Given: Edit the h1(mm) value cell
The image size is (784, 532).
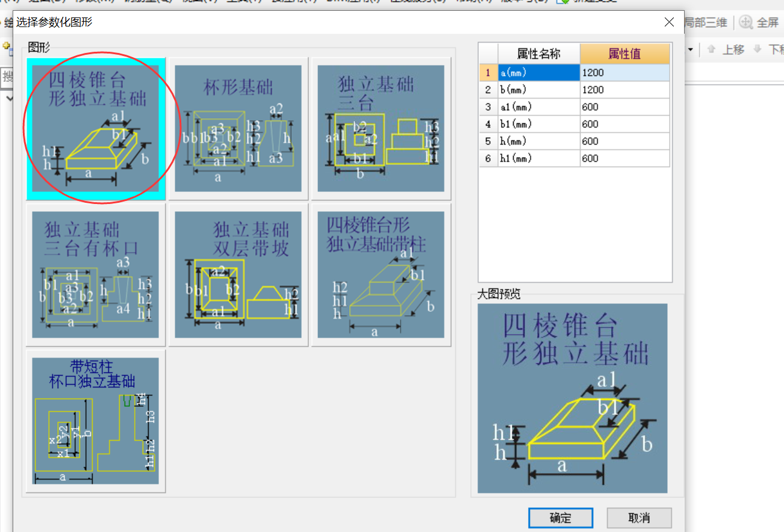Looking at the screenshot, I should pyautogui.click(x=624, y=158).
